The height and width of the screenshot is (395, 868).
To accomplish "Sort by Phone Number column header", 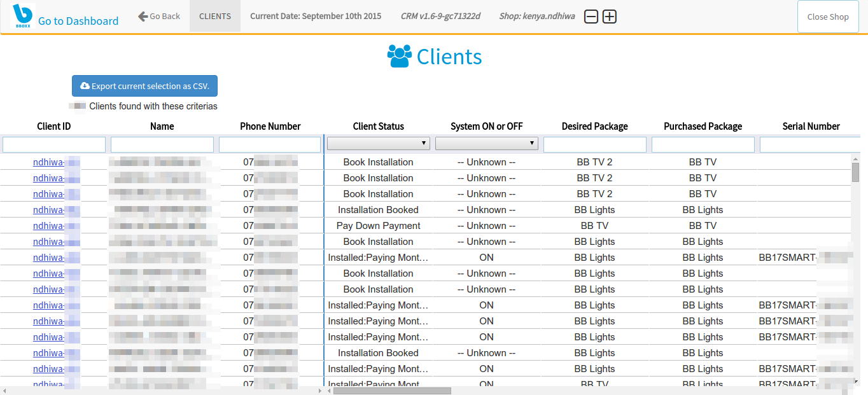I will [x=270, y=126].
